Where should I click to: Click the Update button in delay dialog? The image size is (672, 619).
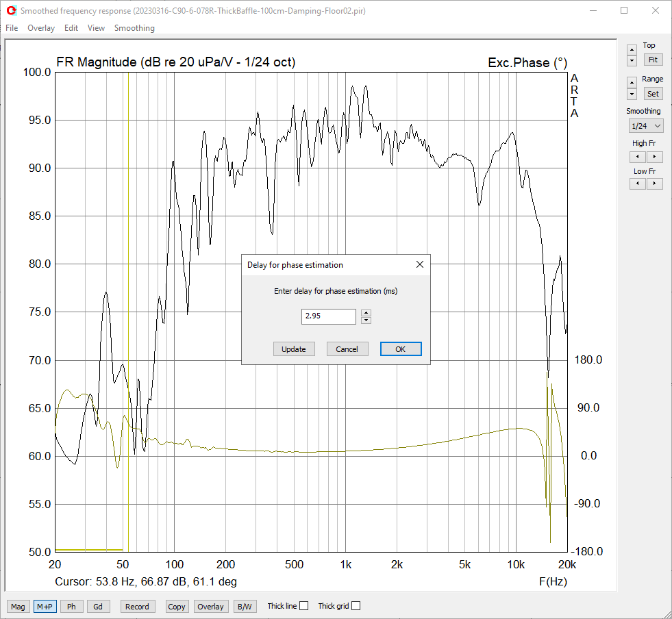click(294, 349)
